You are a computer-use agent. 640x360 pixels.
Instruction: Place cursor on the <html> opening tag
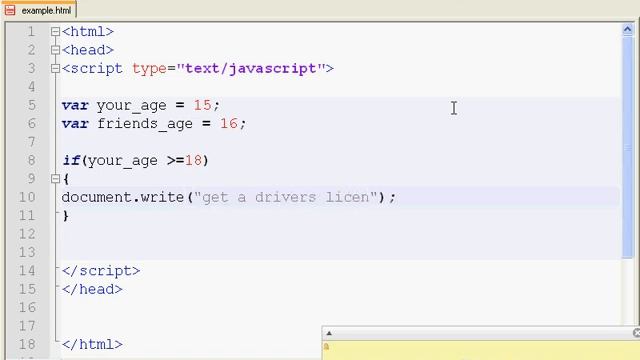pyautogui.click(x=88, y=31)
